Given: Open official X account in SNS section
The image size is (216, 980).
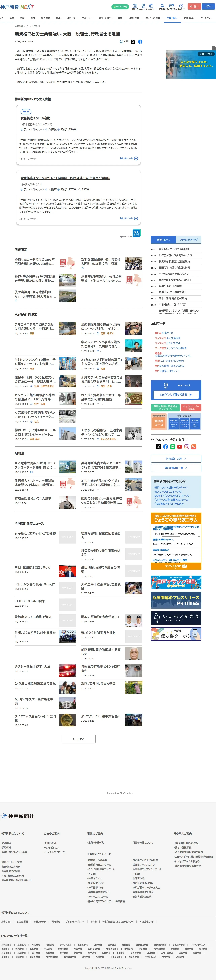Looking at the screenshot, I should (x=158, y=447).
